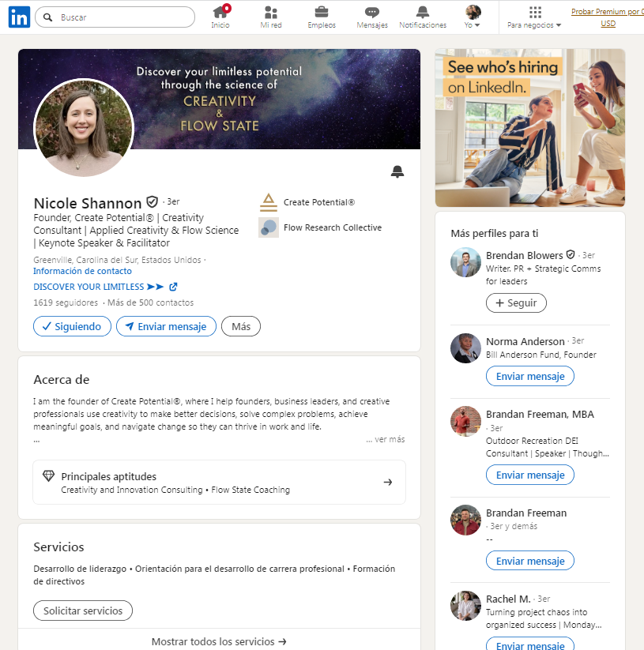This screenshot has width=644, height=650.
Task: Click Norma Anderson avatar
Action: pos(465,348)
